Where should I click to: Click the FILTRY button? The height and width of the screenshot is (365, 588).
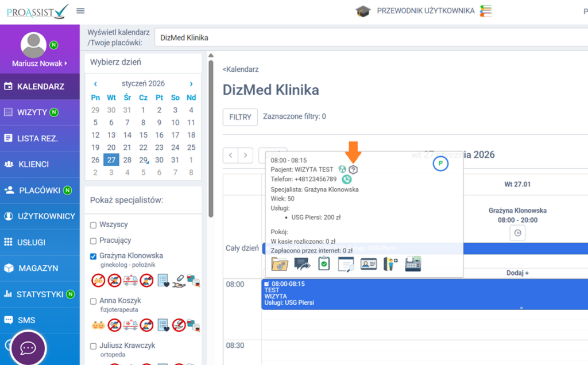240,117
